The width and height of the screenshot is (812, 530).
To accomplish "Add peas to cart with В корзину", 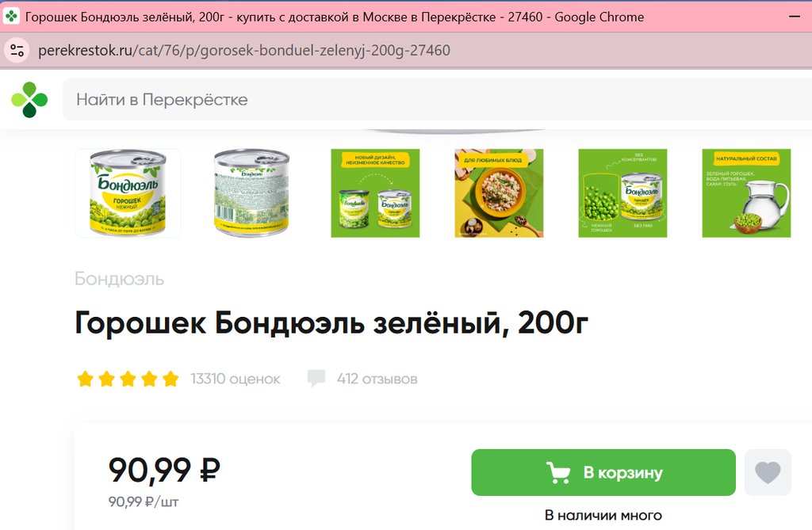I will (603, 472).
